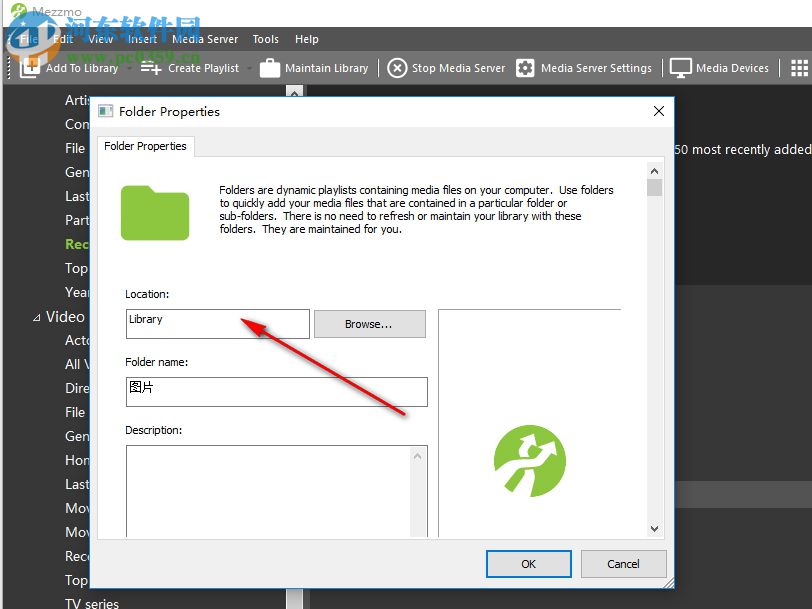Open the Edit menu
Viewport: 812px width, 609px height.
(63, 39)
